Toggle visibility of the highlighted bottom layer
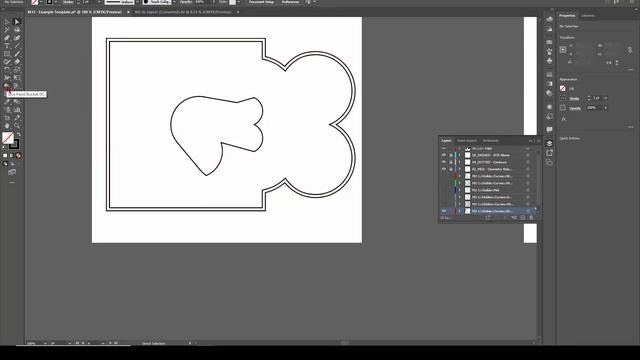The height and width of the screenshot is (360, 640). pos(444,211)
